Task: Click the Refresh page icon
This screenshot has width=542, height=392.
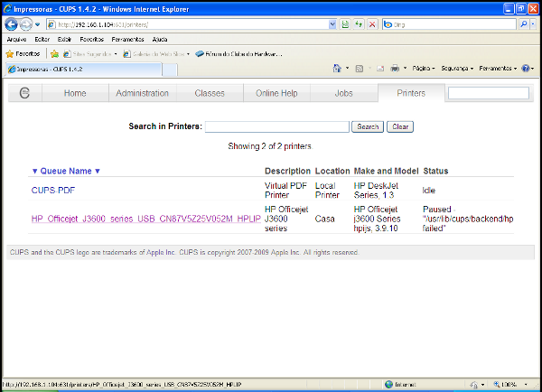Action: (x=359, y=24)
